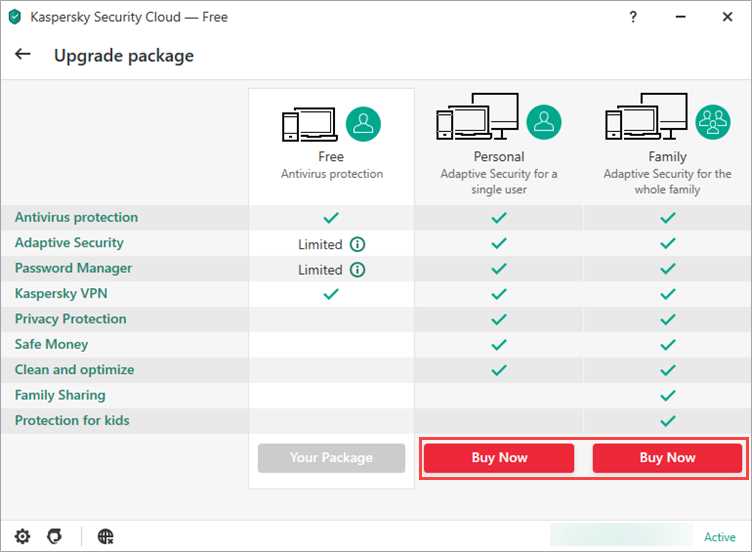The image size is (752, 552).
Task: Select the Clean and optimize label
Action: point(74,370)
